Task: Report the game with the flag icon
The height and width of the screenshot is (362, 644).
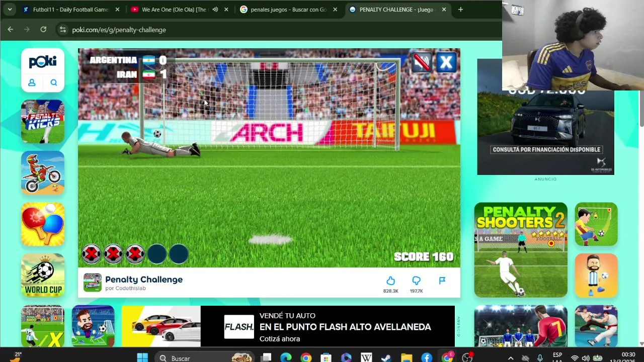Action: [442, 281]
